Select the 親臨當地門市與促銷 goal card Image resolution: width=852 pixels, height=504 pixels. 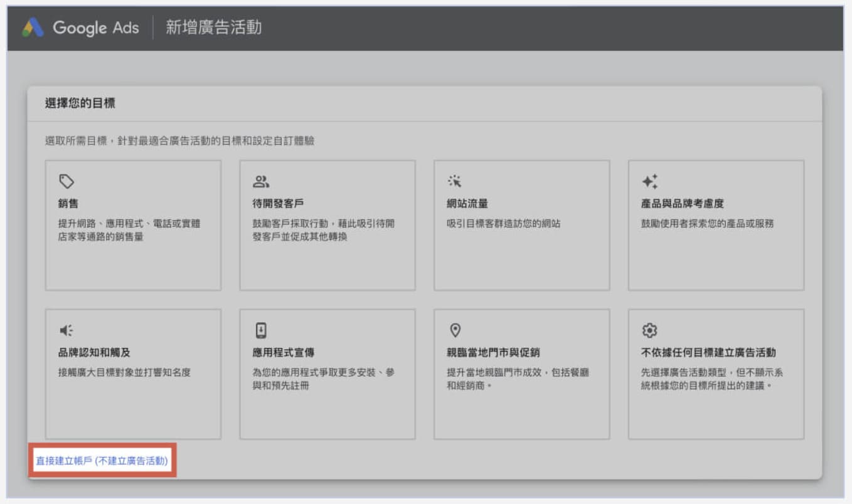pos(522,374)
